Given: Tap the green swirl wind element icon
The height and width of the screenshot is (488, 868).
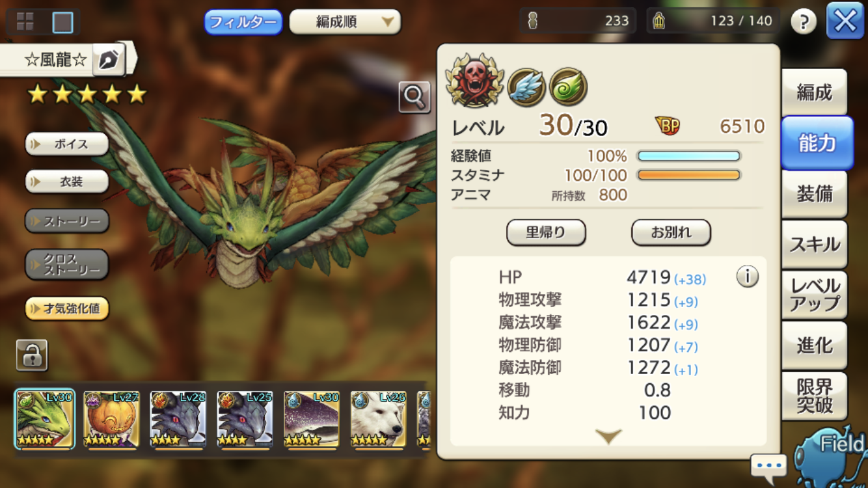Looking at the screenshot, I should 568,87.
